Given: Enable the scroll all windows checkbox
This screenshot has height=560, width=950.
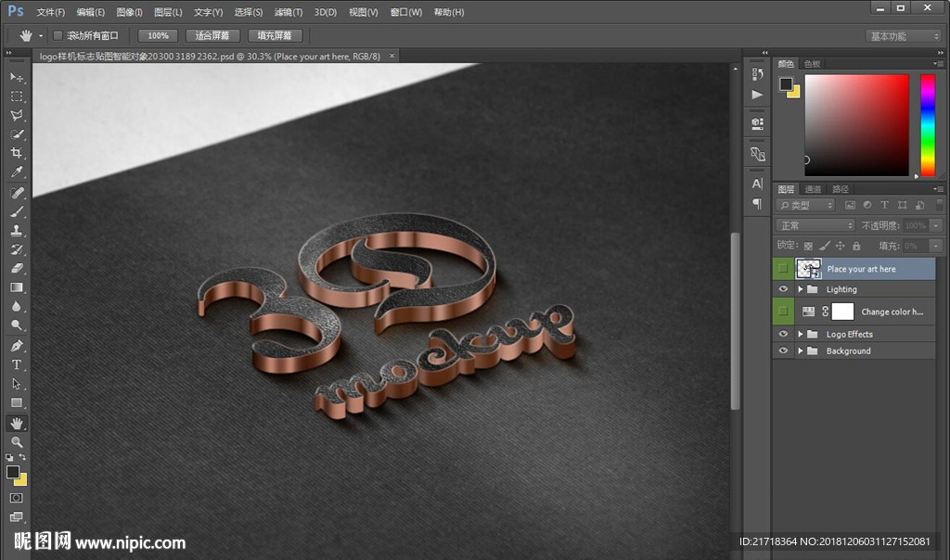Looking at the screenshot, I should pyautogui.click(x=58, y=35).
